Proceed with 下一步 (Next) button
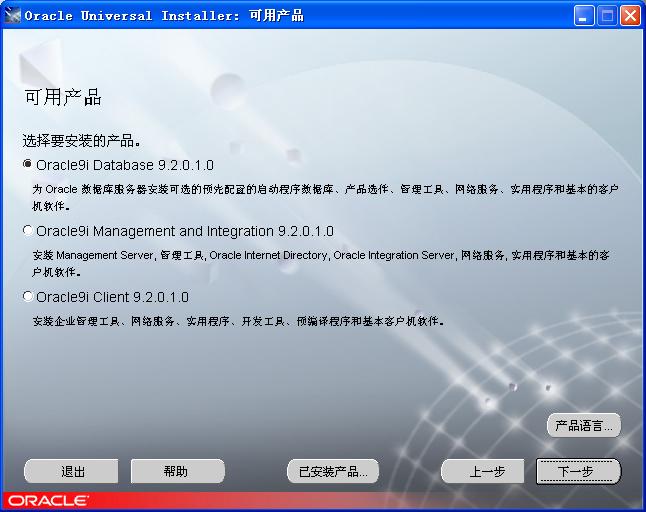This screenshot has height=512, width=646. point(578,471)
